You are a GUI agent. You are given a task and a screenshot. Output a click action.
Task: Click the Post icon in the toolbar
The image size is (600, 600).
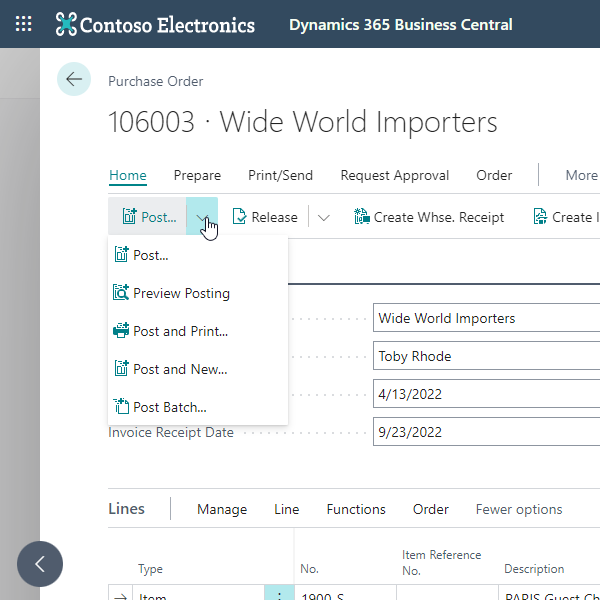pyautogui.click(x=129, y=217)
